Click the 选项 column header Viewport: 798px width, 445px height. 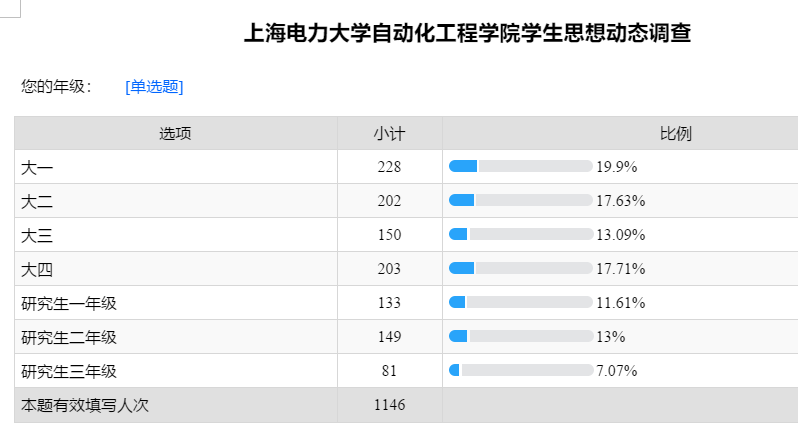pyautogui.click(x=175, y=134)
